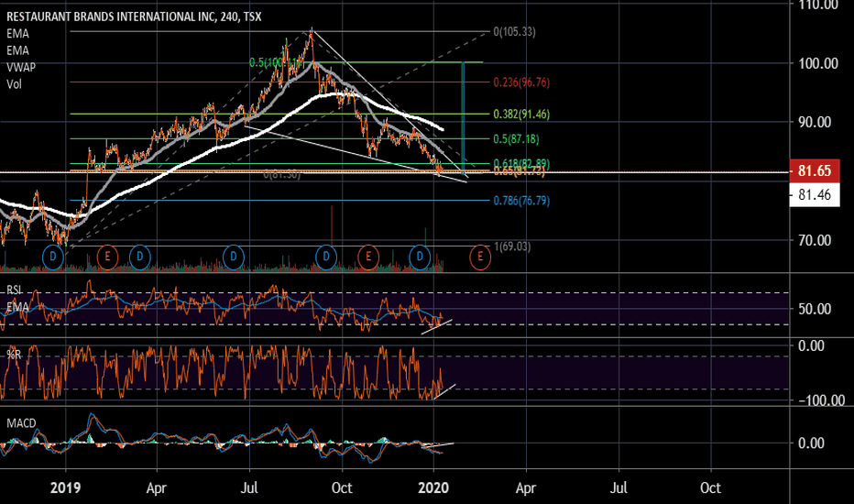Click the -100.00 label on the %R scale
Image resolution: width=854 pixels, height=504 pixels.
(821, 401)
